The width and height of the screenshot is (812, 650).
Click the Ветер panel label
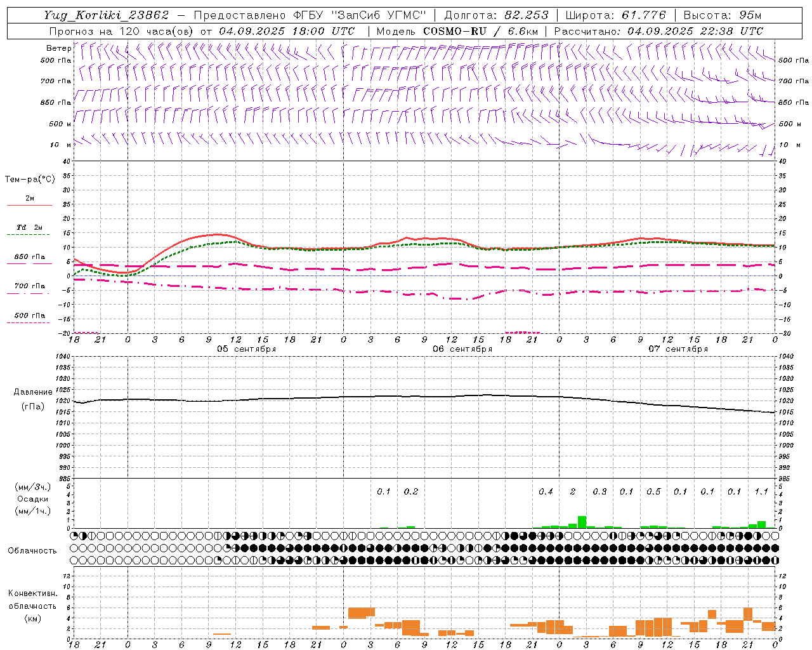pyautogui.click(x=59, y=48)
